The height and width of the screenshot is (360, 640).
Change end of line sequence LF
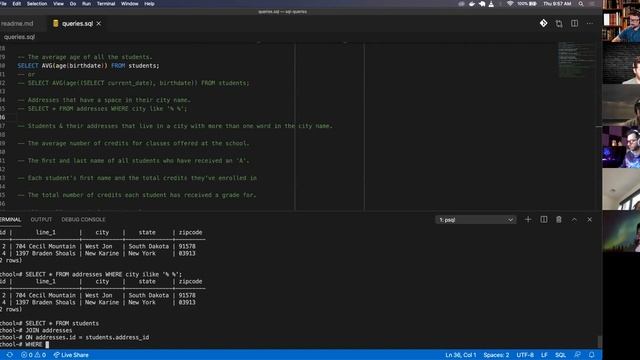(x=544, y=355)
